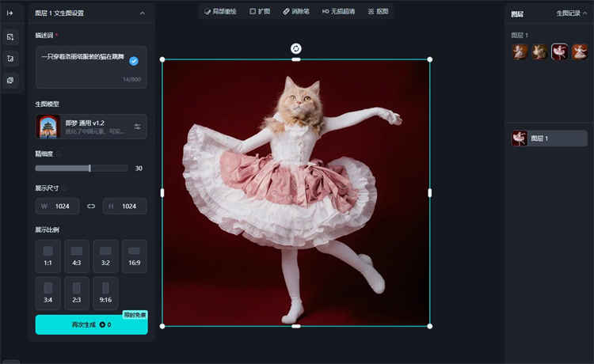Open the 局部重绘 inpaint tool
The height and width of the screenshot is (364, 594).
[x=220, y=11]
